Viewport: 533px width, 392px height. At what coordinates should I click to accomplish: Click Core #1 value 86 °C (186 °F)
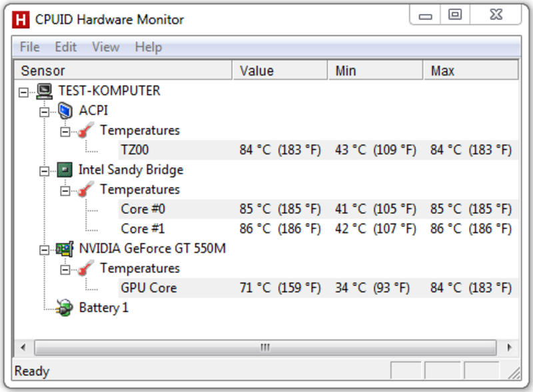coord(280,228)
